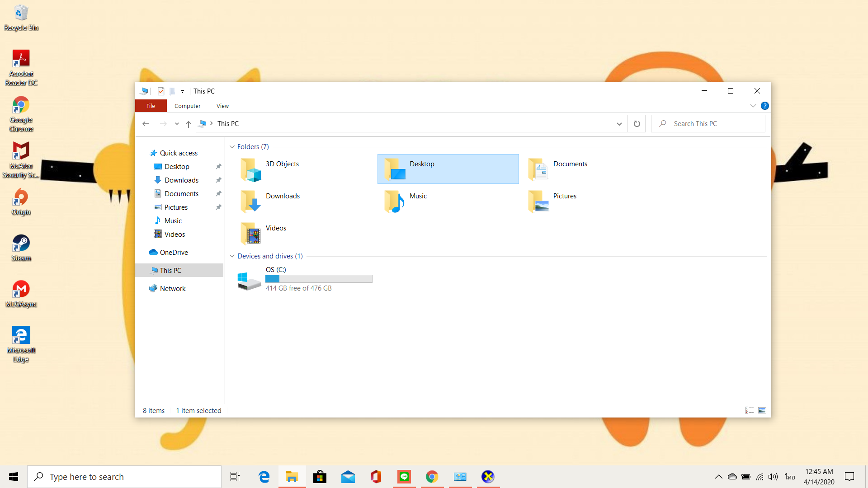The height and width of the screenshot is (488, 868).
Task: Click the New folder quick access toolbar icon
Action: (x=172, y=91)
